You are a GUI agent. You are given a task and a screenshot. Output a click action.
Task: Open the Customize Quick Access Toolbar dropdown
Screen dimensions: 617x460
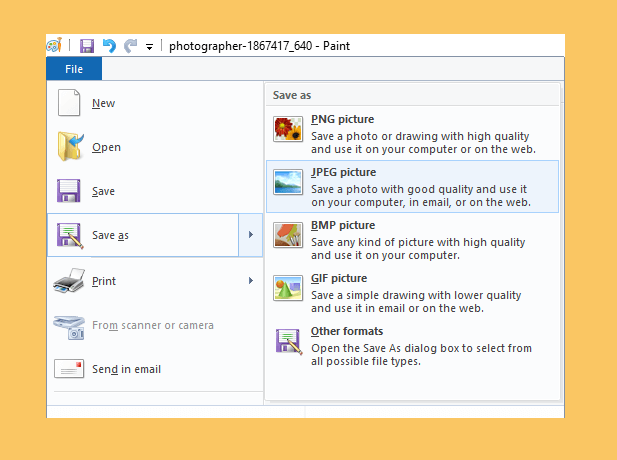point(150,47)
